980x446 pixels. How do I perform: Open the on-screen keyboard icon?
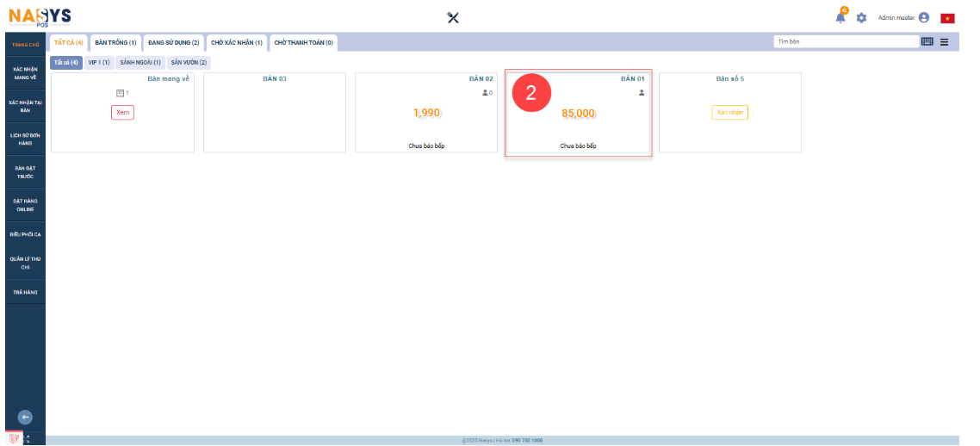[x=927, y=41]
